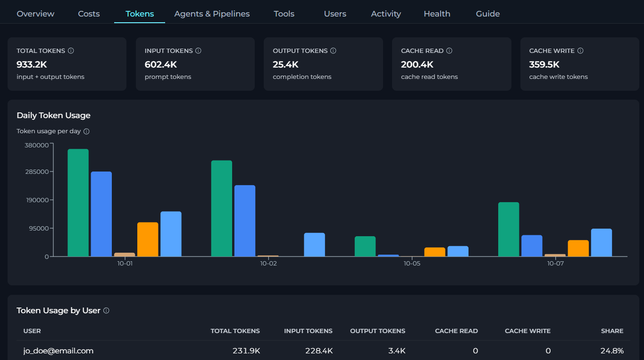Image resolution: width=644 pixels, height=360 pixels.
Task: Click the orange bar for 10-01
Action: (x=148, y=240)
